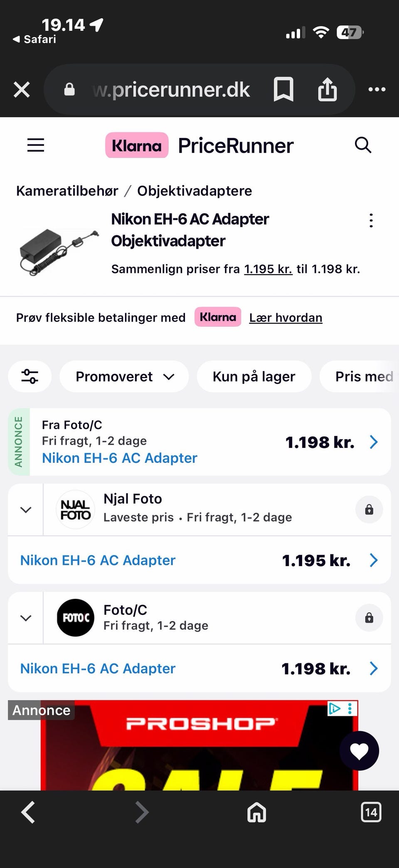Go to Kameratilbehør breadcrumb category
Image resolution: width=399 pixels, height=868 pixels.
(67, 191)
